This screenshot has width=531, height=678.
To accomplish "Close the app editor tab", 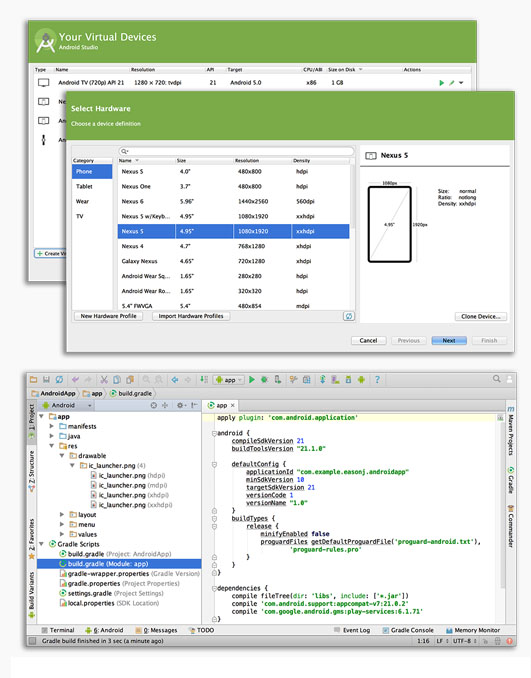I will coord(233,405).
